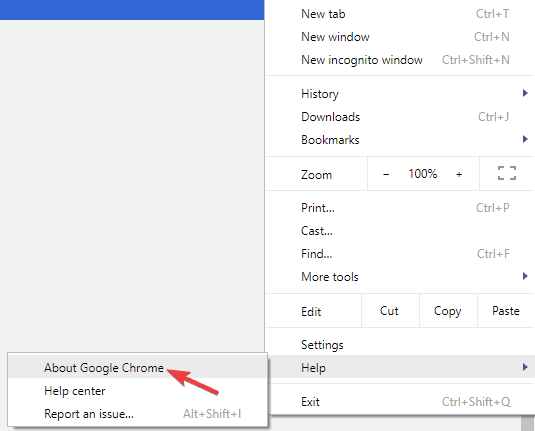The width and height of the screenshot is (535, 431).
Task: Click the Cut button
Action: [x=390, y=311]
